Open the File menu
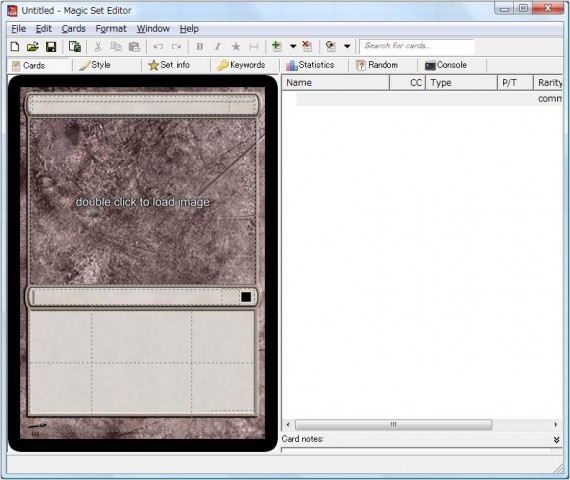570x480 pixels. tap(19, 29)
